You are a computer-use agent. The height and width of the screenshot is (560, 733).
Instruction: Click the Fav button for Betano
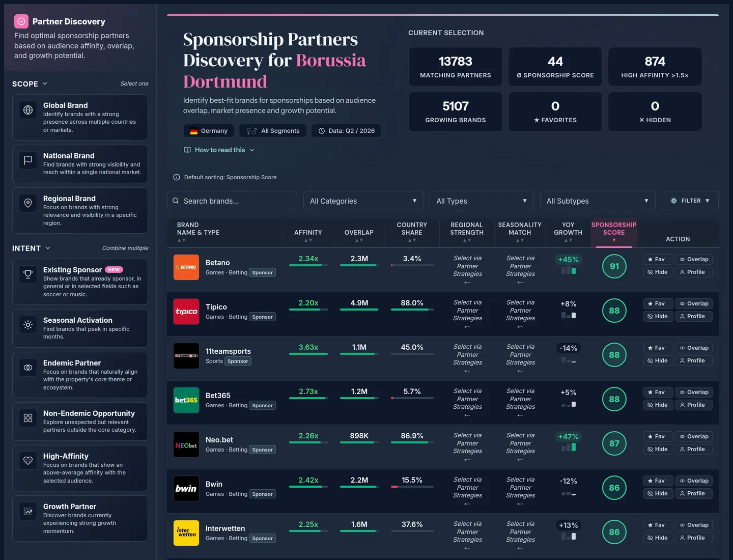658,259
